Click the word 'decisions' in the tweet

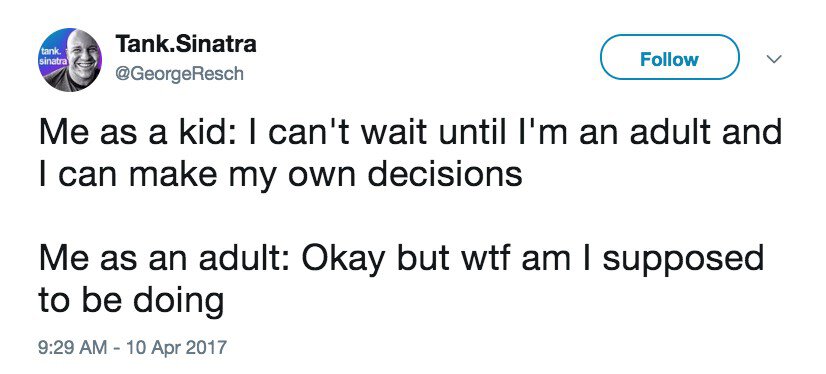click(445, 174)
